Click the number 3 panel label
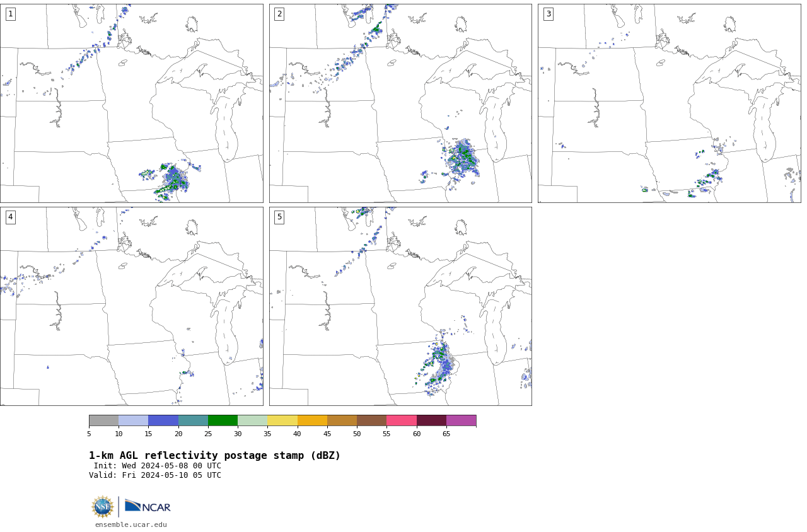This screenshot has width=807, height=532. click(548, 14)
